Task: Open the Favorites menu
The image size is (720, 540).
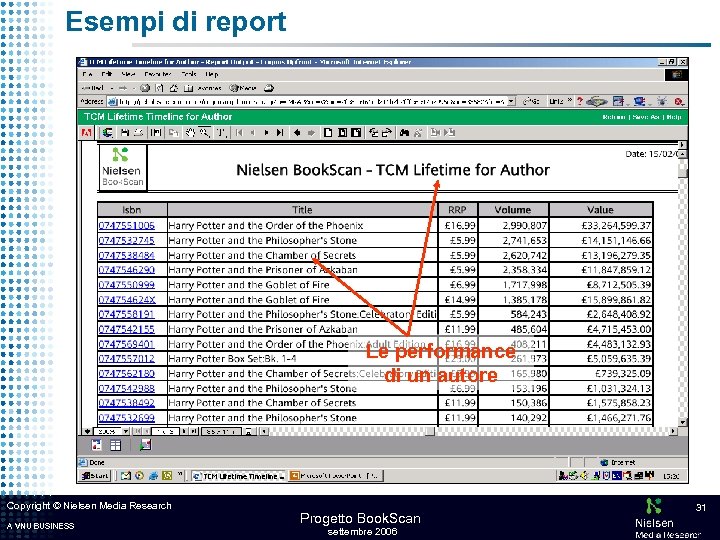Action: pos(158,74)
